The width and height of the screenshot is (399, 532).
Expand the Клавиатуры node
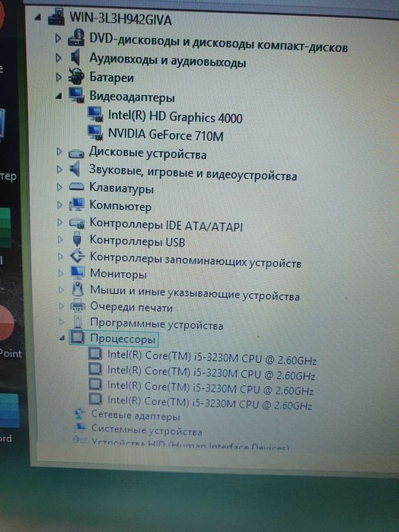coord(59,187)
